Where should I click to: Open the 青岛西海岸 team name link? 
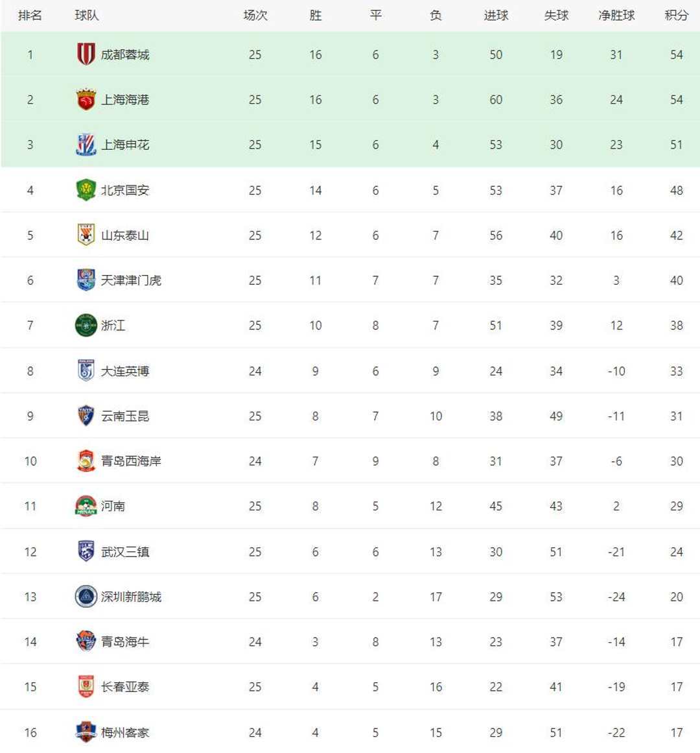tap(131, 461)
